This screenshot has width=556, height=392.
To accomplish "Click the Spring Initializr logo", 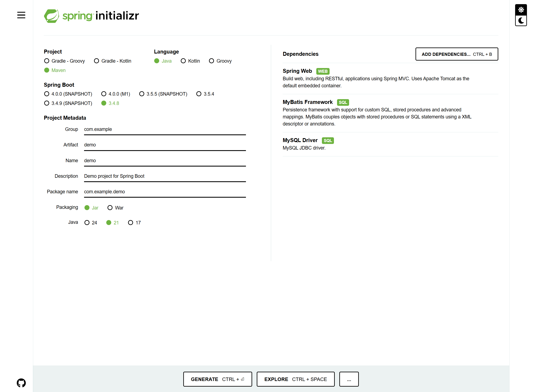I will (x=92, y=16).
